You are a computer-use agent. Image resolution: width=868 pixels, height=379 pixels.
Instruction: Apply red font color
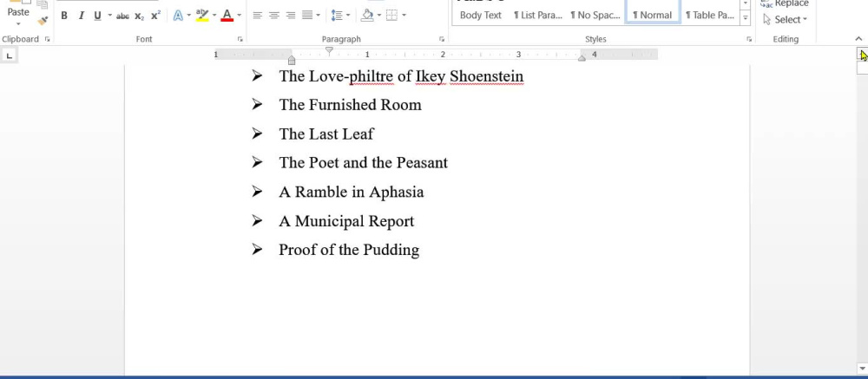[x=227, y=16]
